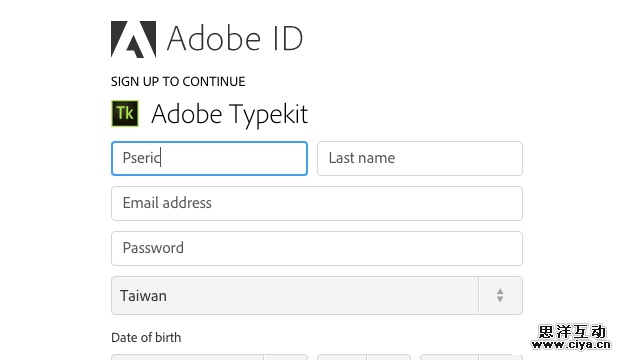The width and height of the screenshot is (640, 360).
Task: Click the Typekit Tk icon
Action: [x=125, y=113]
